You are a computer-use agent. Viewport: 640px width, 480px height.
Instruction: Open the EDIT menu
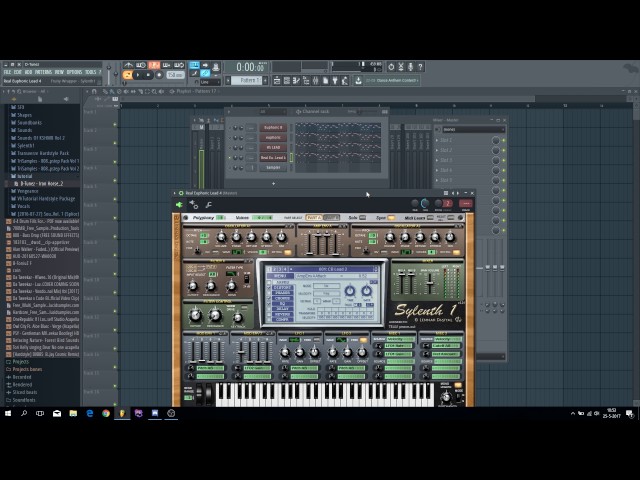click(18, 72)
